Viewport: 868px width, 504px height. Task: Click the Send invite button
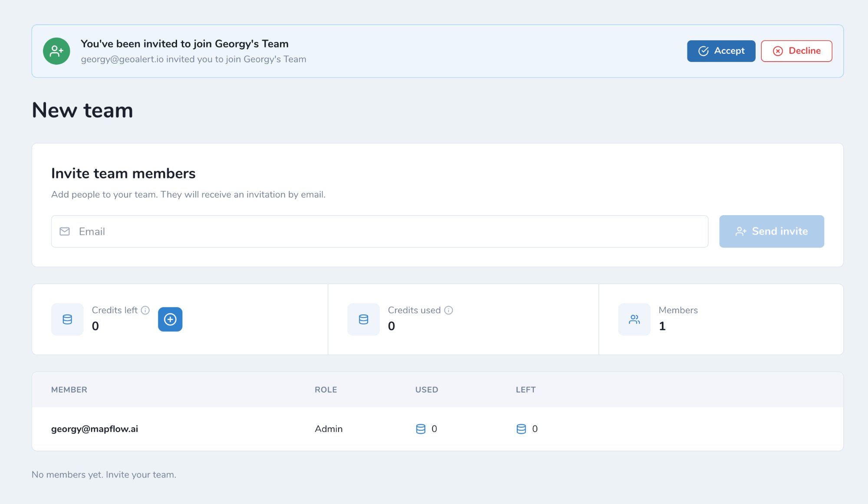pos(771,232)
